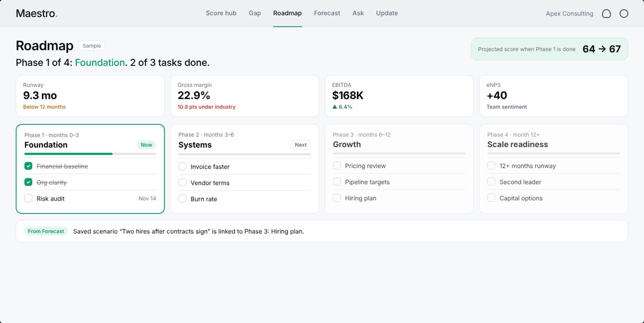Image resolution: width=644 pixels, height=323 pixels.
Task: Click the Sample badge next to Roadmap
Action: [92, 46]
